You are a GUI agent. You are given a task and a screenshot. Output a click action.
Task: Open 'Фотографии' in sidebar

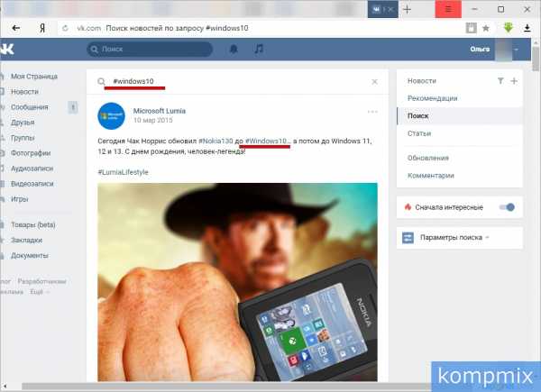31,153
